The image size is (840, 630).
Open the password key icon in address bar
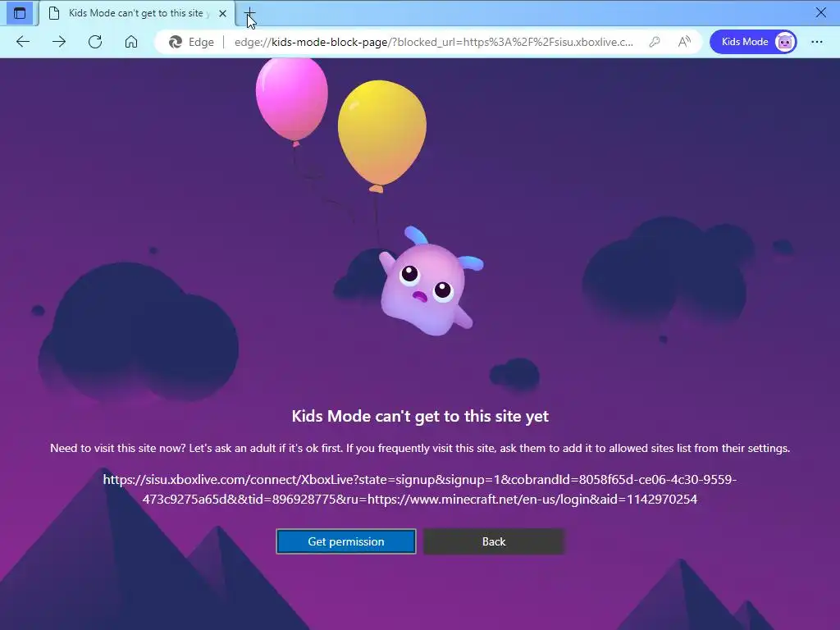(654, 42)
